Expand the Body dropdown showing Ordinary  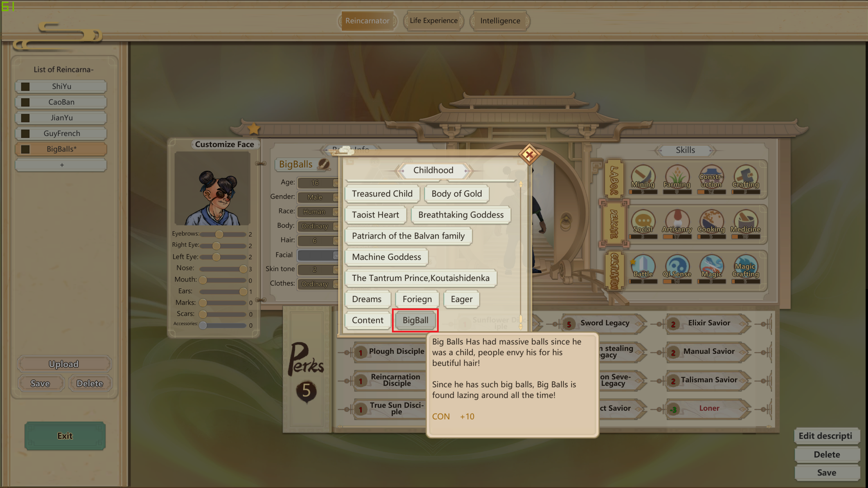[318, 226]
